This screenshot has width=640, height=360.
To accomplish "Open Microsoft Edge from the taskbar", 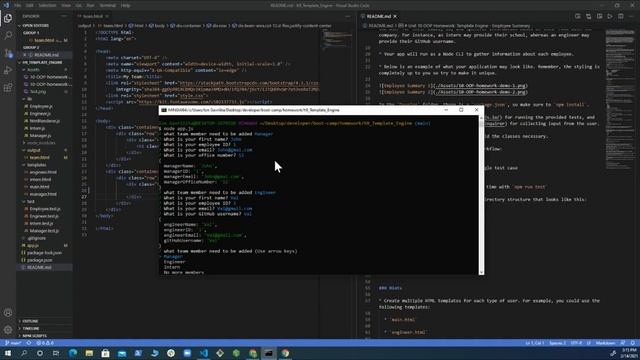I will [73, 353].
